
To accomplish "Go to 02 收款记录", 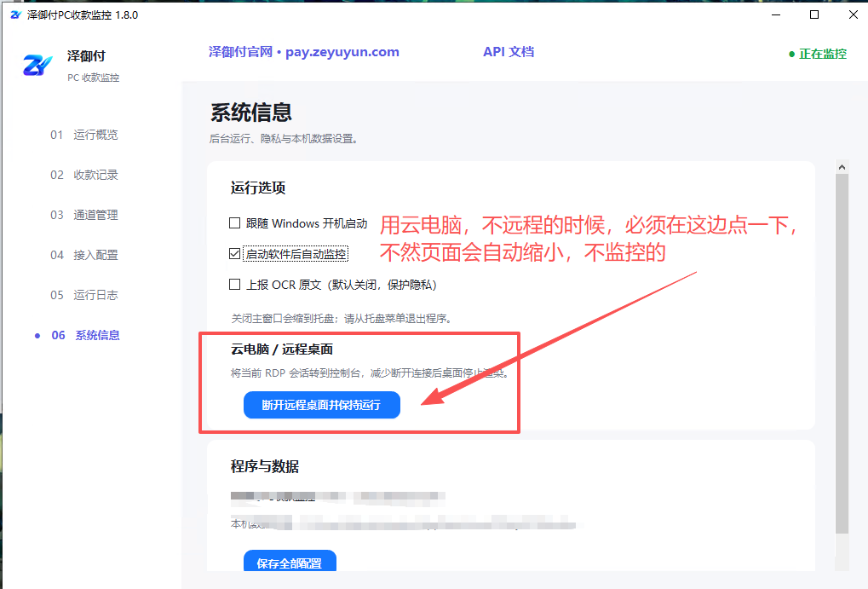I will (84, 175).
